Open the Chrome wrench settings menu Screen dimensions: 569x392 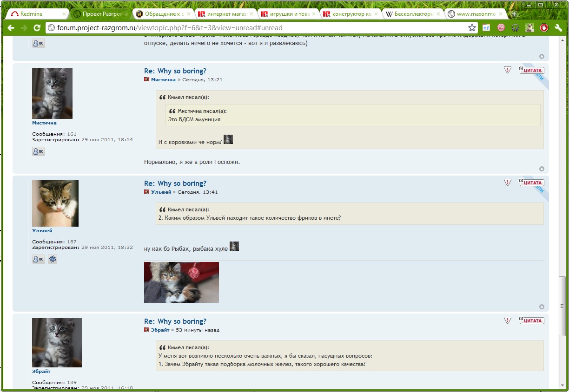[558, 28]
